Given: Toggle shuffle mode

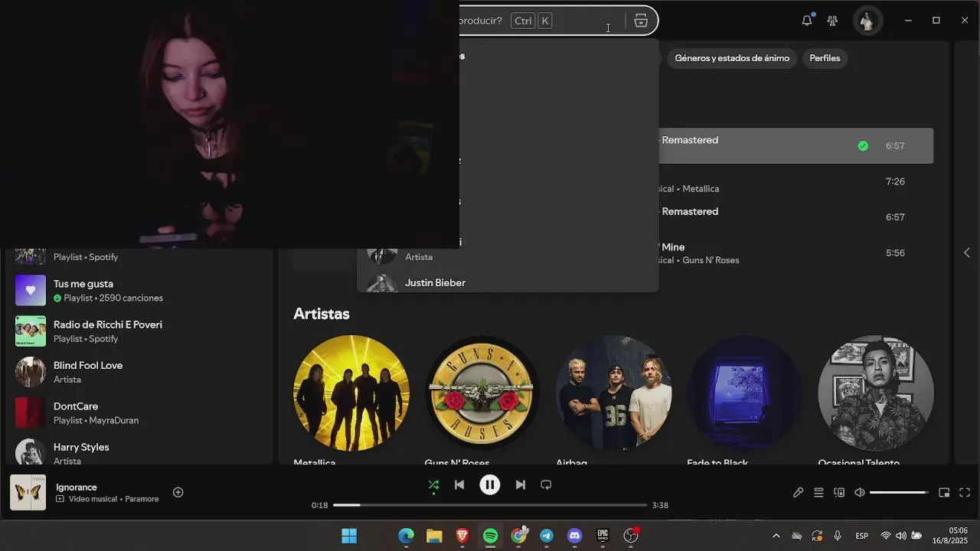Looking at the screenshot, I should point(433,484).
